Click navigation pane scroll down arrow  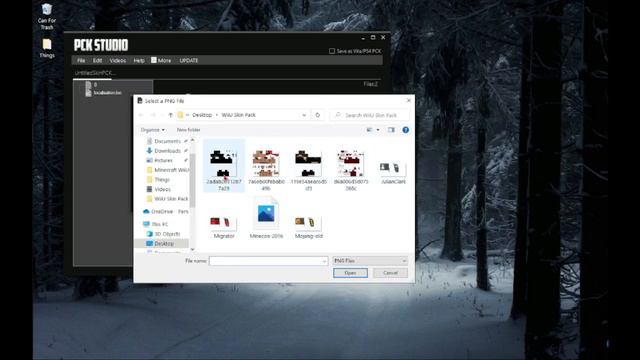(193, 249)
